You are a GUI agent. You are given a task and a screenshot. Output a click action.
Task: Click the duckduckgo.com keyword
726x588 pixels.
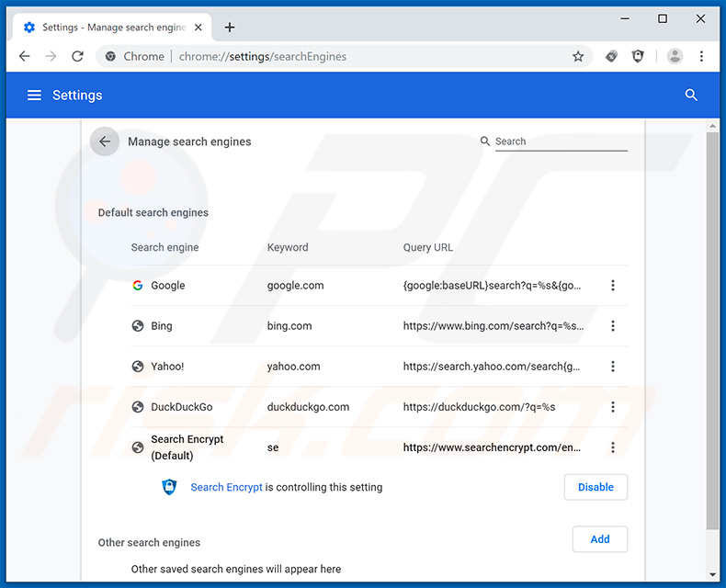309,407
